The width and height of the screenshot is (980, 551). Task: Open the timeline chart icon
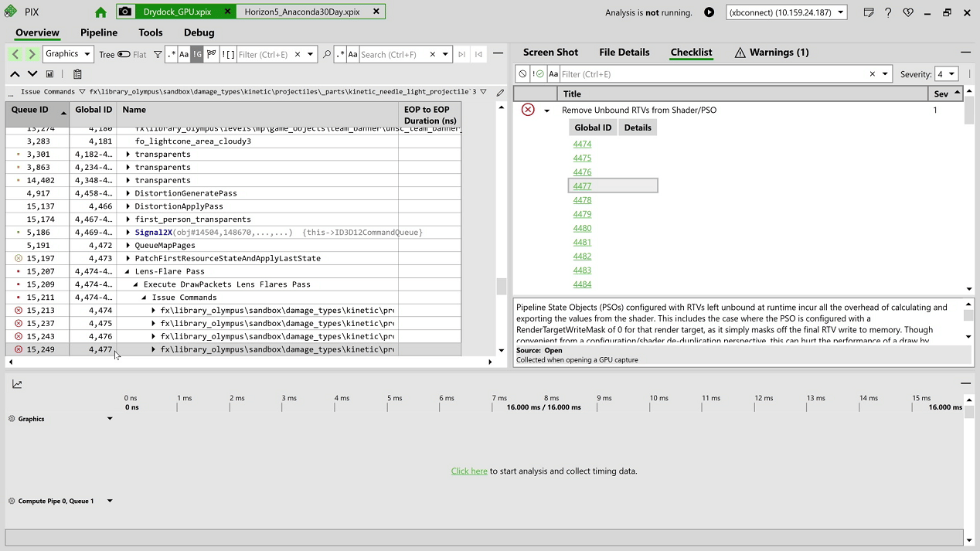[x=17, y=384]
